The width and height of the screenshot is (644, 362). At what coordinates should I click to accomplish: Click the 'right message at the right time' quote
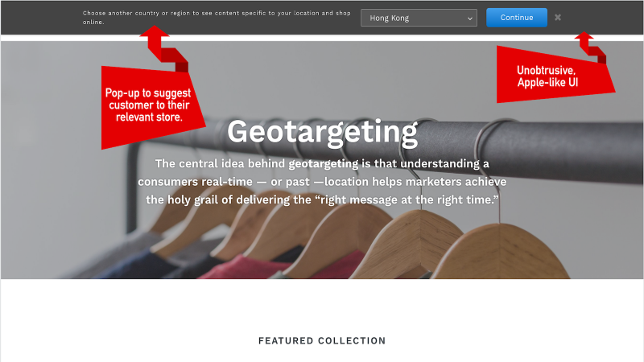(x=409, y=200)
